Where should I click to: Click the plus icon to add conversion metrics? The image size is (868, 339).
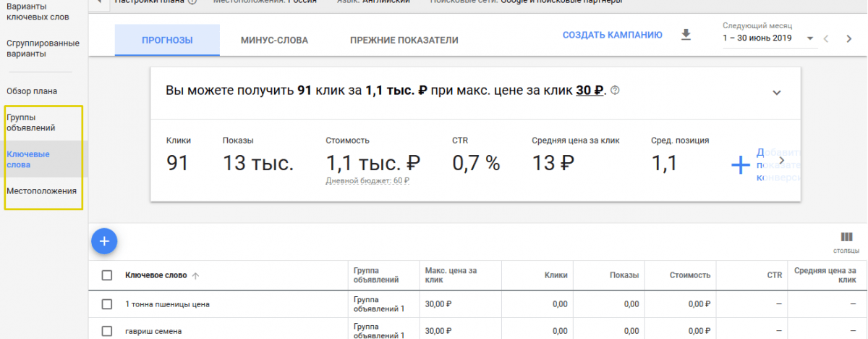pos(740,164)
